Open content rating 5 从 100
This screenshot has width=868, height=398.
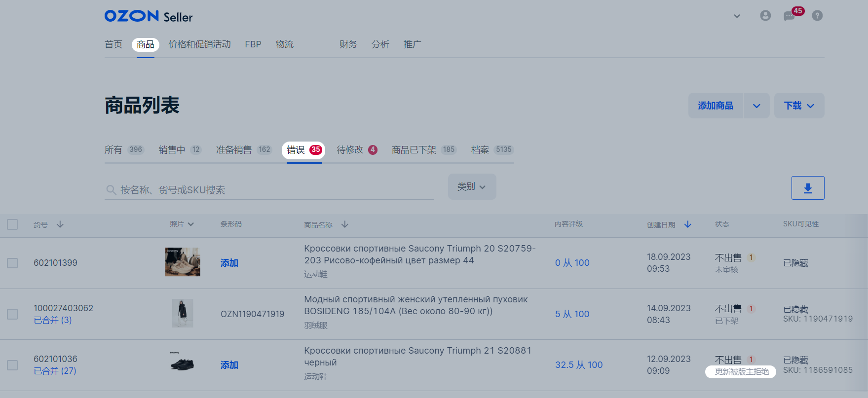(572, 314)
